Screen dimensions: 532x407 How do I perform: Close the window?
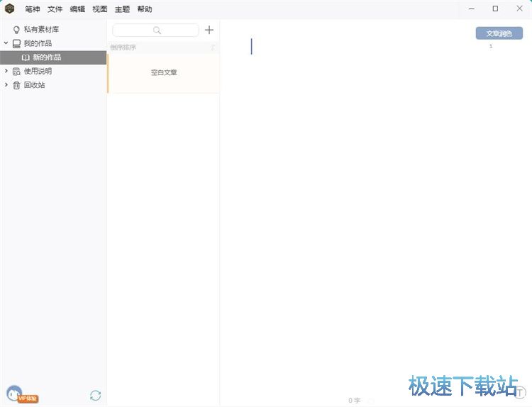coord(519,9)
